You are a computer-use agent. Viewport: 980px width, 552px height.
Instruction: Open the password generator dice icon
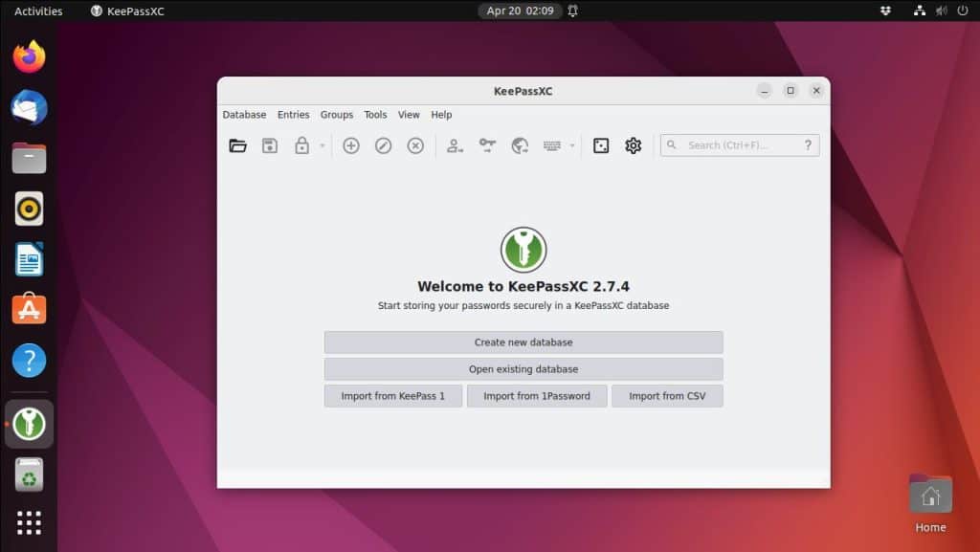(601, 145)
